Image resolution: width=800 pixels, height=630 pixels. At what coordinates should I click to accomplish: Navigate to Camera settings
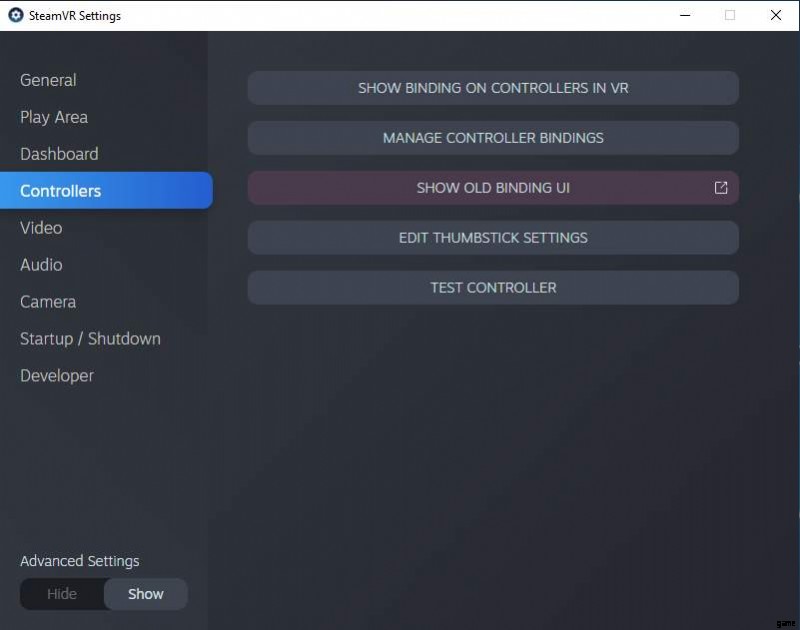[x=48, y=302]
